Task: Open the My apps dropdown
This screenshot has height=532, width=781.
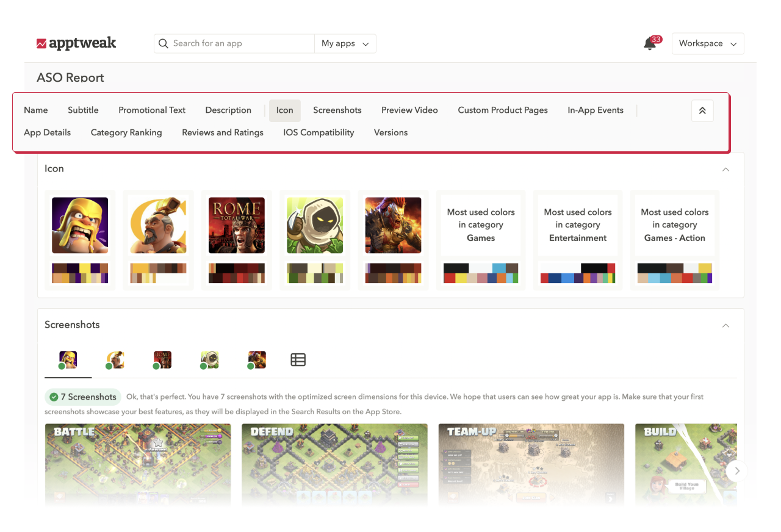Action: 345,43
